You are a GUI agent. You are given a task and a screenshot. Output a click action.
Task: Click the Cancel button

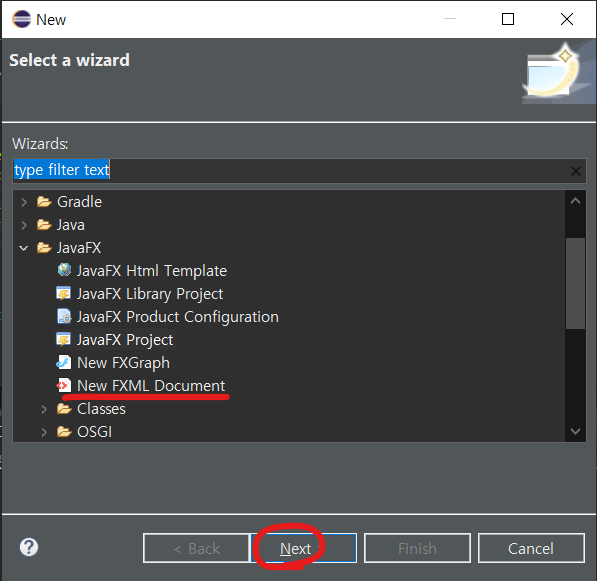[531, 548]
